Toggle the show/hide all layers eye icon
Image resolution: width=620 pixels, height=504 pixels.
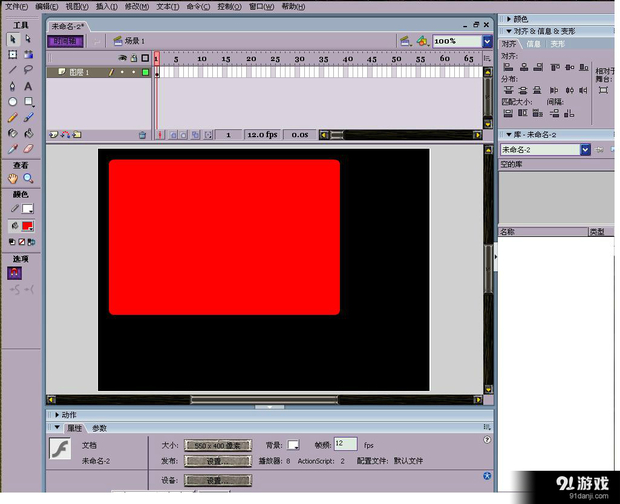(122, 58)
